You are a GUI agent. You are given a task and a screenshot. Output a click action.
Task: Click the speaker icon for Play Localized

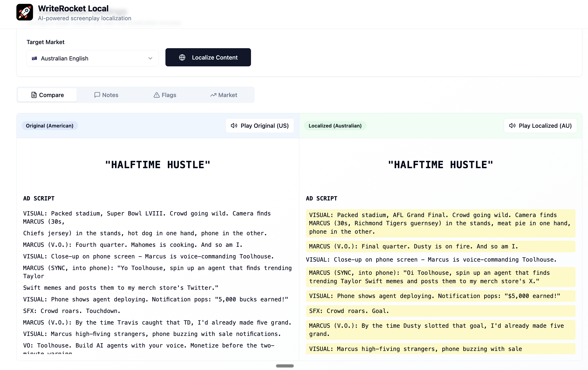pyautogui.click(x=512, y=126)
